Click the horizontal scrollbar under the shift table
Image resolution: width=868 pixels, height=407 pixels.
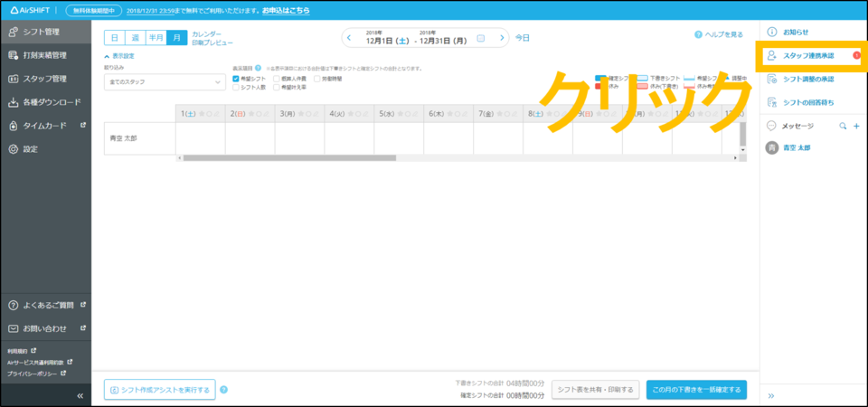pos(289,157)
